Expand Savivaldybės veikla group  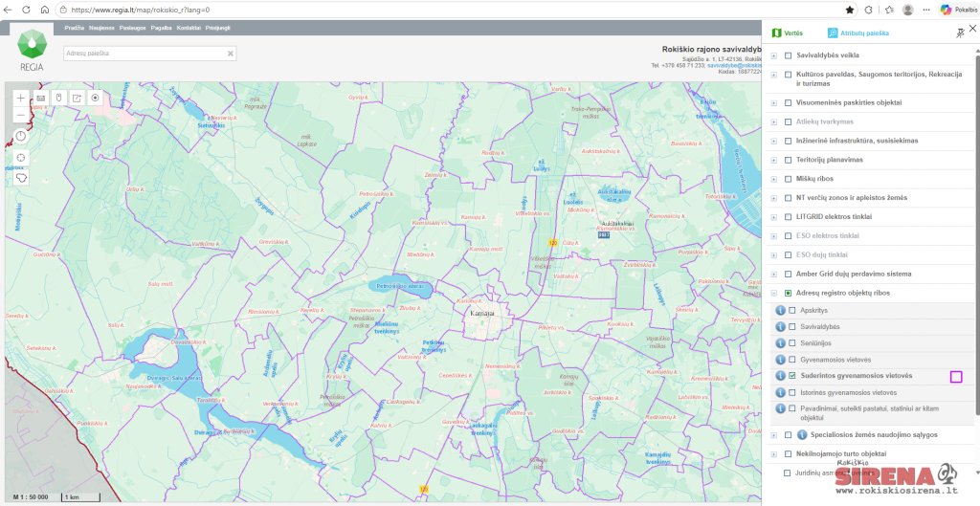pyautogui.click(x=773, y=55)
